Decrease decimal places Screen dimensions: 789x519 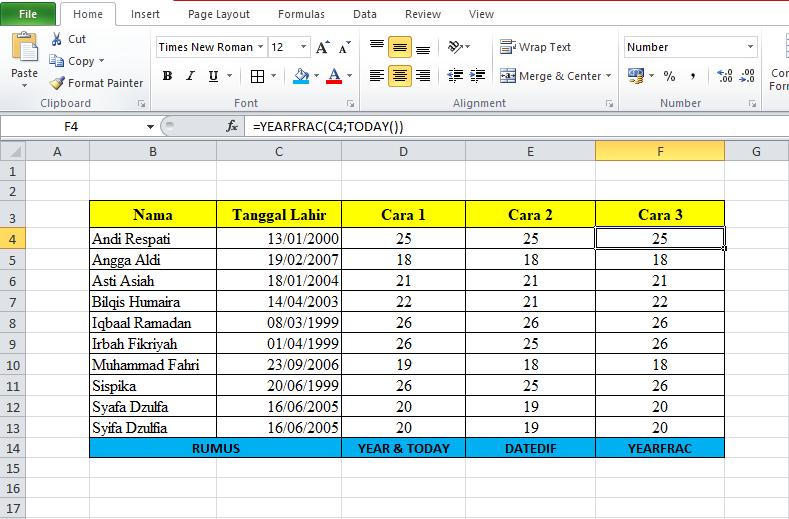coord(747,76)
